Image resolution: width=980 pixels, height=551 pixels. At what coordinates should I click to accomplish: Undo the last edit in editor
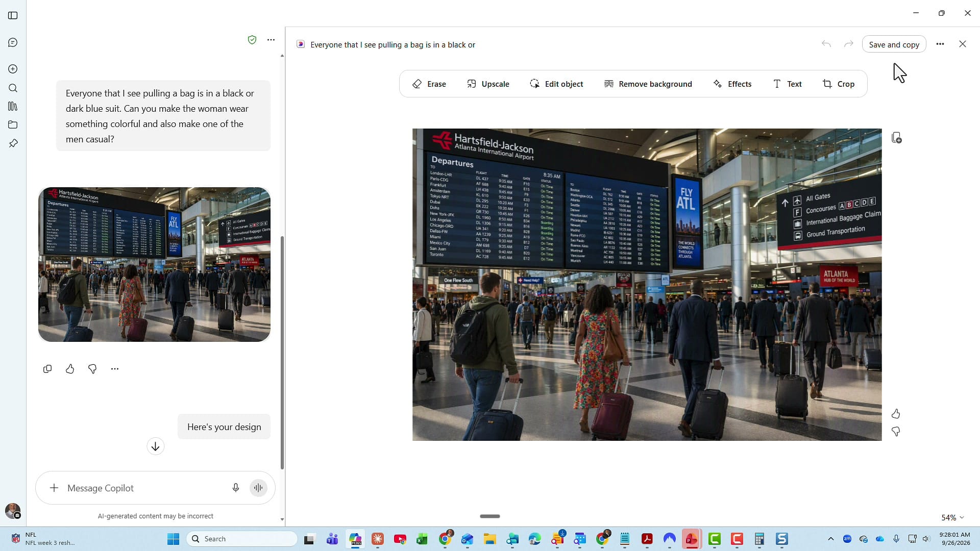(x=826, y=44)
